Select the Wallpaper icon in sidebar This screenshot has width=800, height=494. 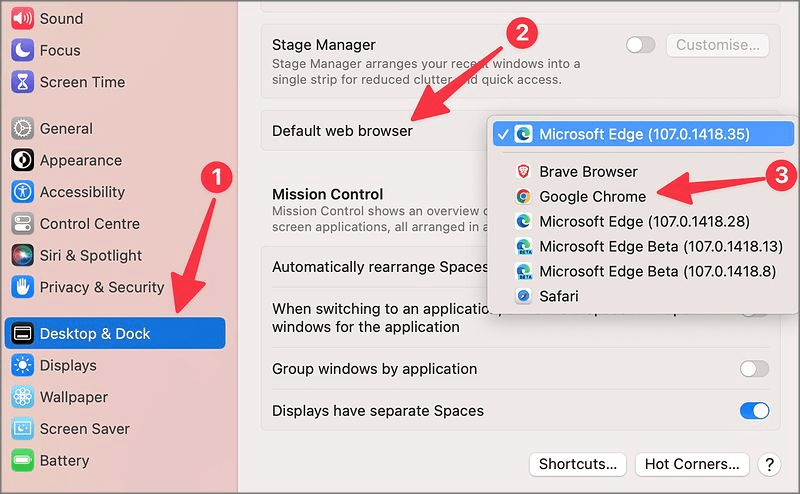click(x=23, y=397)
